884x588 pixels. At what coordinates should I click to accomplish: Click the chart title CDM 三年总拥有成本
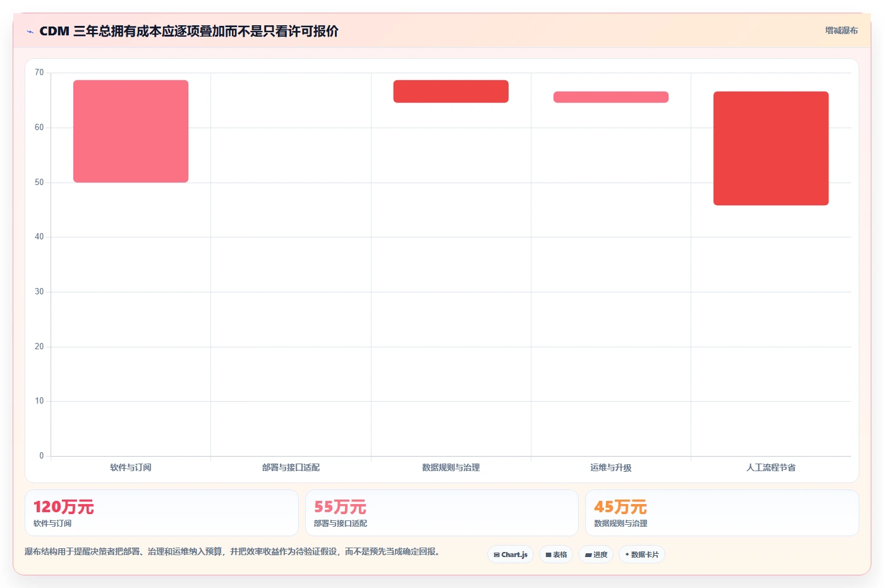pos(189,31)
